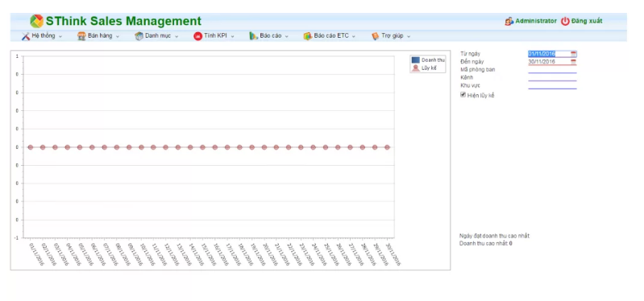The image size is (644, 301).
Task: Expand the Báo cáo dropdown arrow
Action: coord(287,36)
